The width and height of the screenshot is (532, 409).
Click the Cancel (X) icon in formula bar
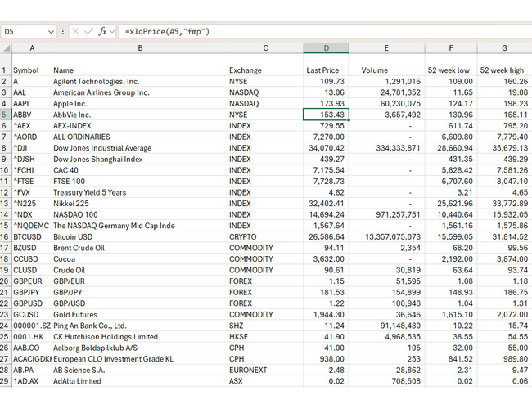click(x=75, y=32)
